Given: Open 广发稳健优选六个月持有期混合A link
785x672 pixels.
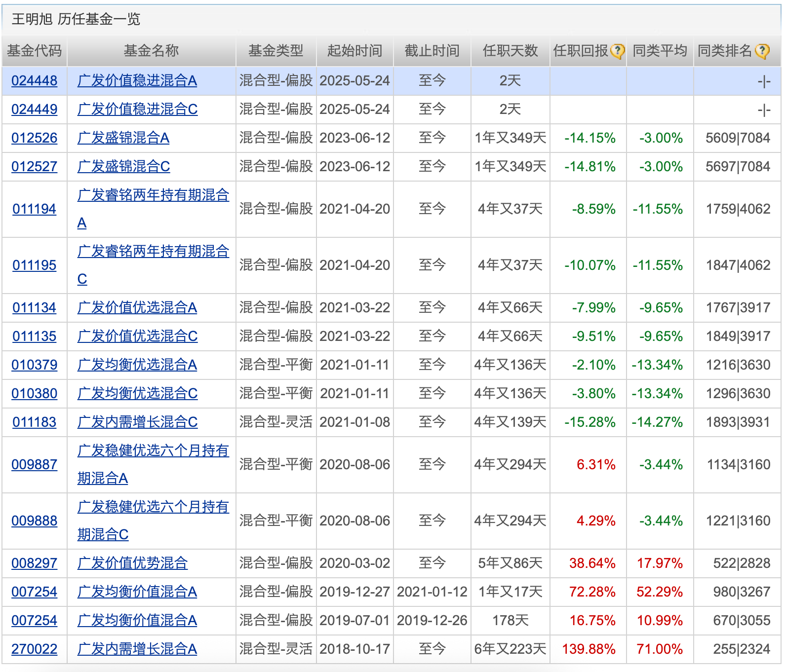Looking at the screenshot, I should click(x=153, y=465).
